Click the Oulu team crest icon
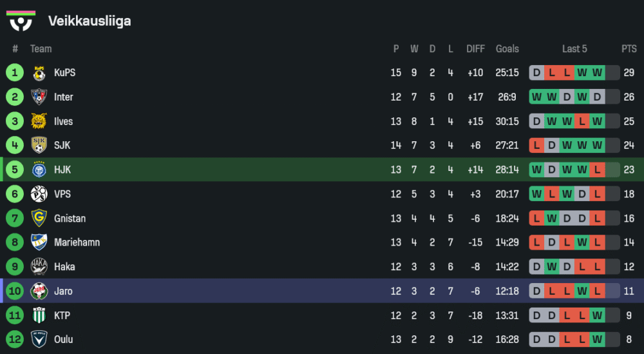The height and width of the screenshot is (354, 644). 39,340
